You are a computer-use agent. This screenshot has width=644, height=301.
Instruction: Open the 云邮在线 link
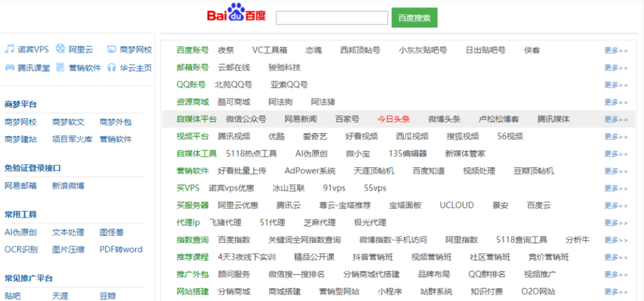(x=234, y=67)
